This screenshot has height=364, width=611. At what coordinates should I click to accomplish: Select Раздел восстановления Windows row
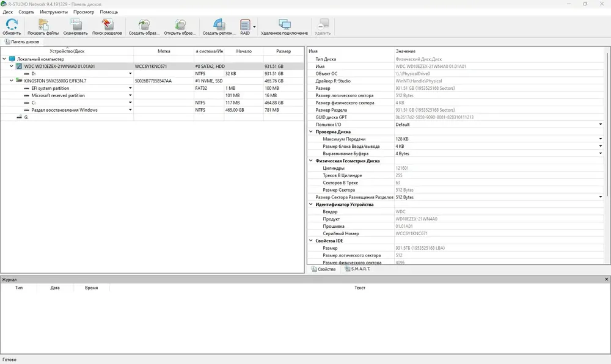pyautogui.click(x=152, y=110)
